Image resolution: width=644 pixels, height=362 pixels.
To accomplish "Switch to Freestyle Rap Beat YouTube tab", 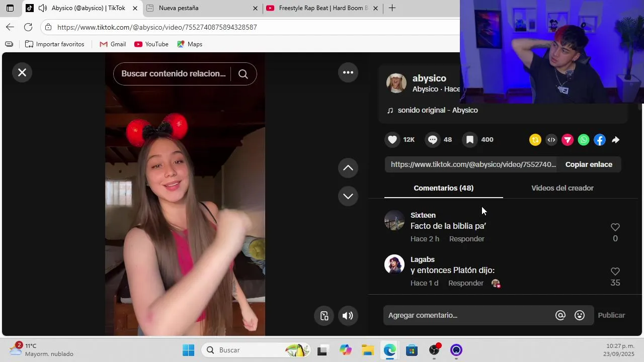I will click(322, 8).
